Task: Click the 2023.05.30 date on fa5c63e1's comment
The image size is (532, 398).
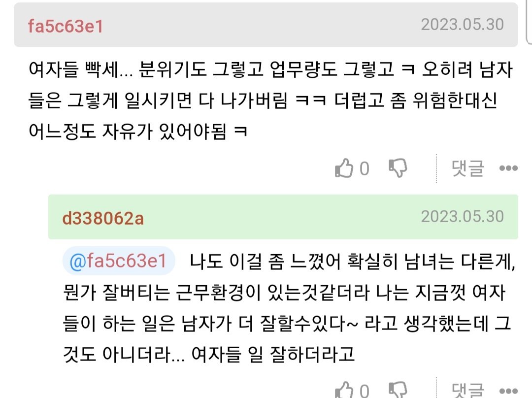Action: (462, 25)
